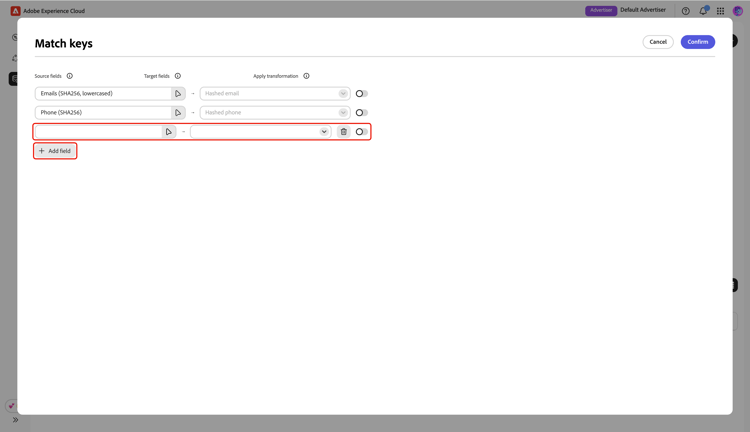The image size is (750, 432).
Task: Open source field picker for Phone row
Action: 178,113
